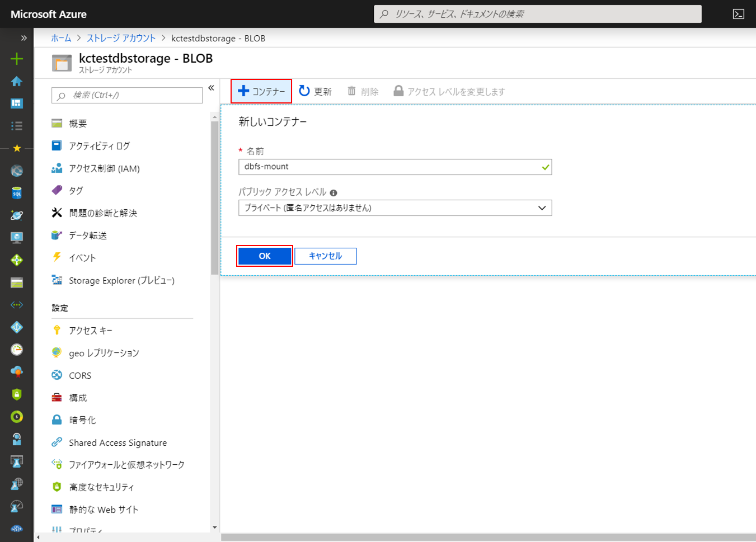Open the Monitor gauge icon

17,350
